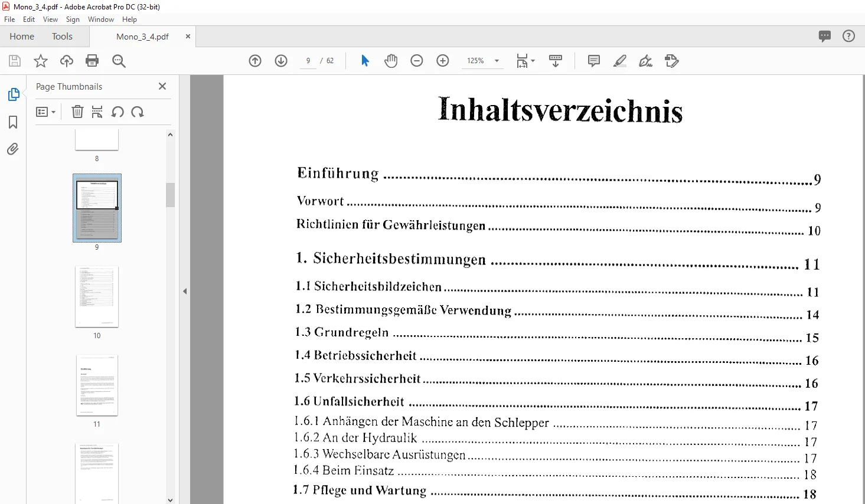865x504 pixels.
Task: Open the View menu
Action: tap(50, 19)
